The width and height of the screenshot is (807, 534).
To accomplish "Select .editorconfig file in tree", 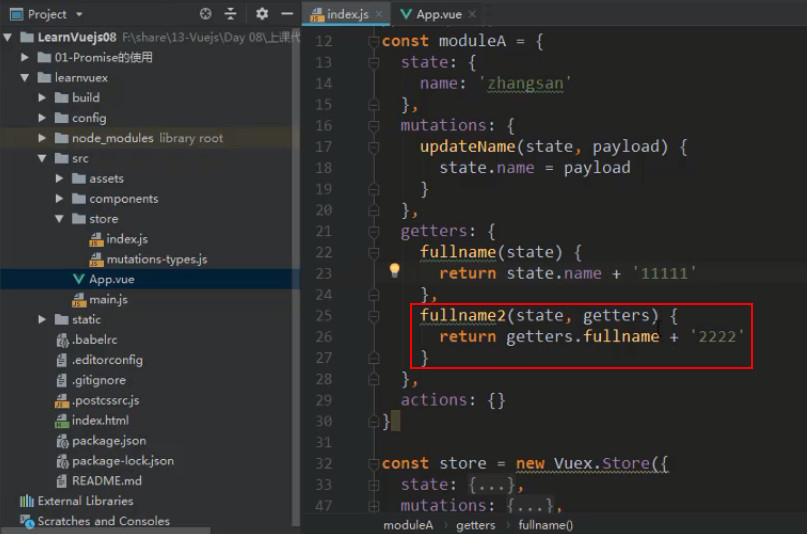I will click(99, 360).
